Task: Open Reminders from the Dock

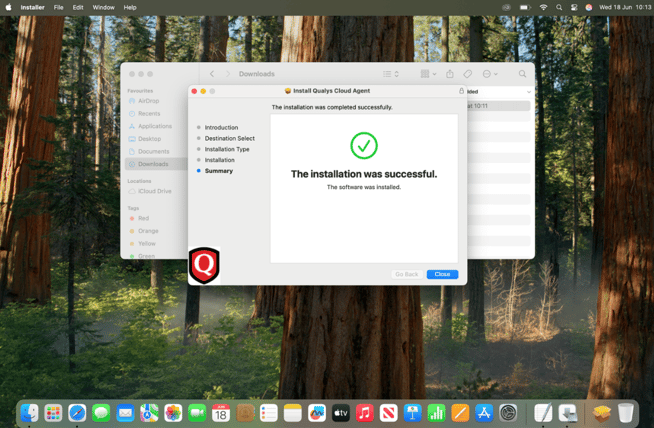Action: pos(269,413)
